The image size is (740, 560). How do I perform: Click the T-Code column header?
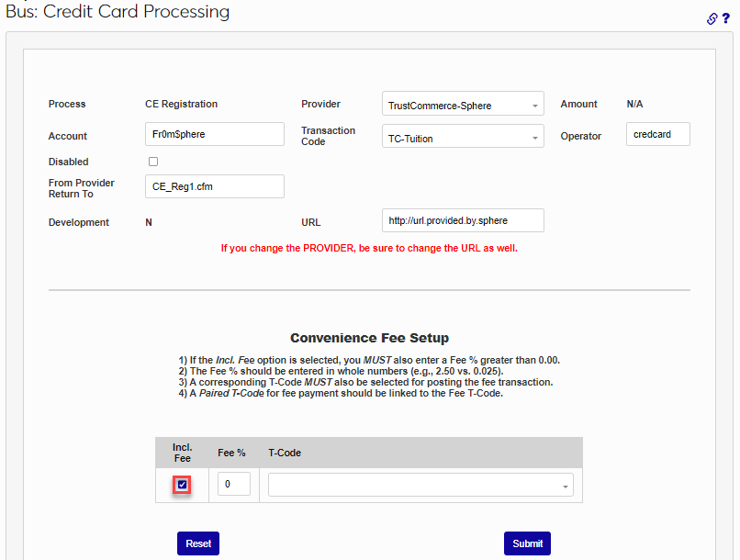[285, 453]
